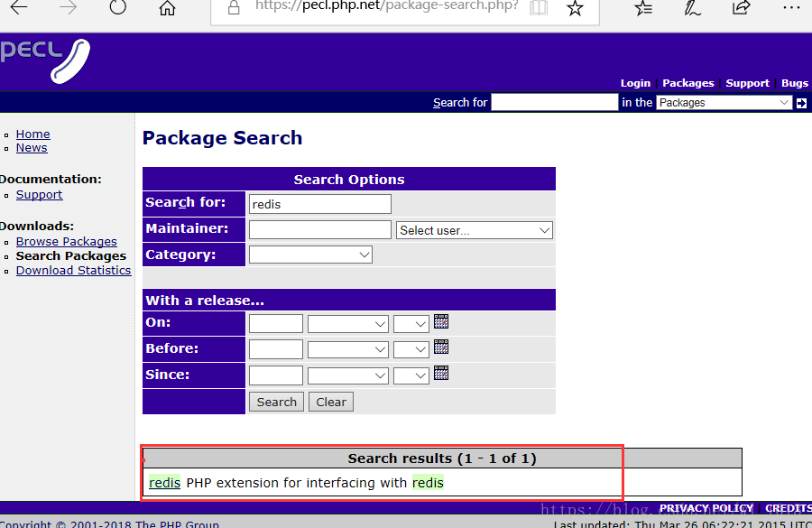Open Packages in top navigation

coord(688,83)
